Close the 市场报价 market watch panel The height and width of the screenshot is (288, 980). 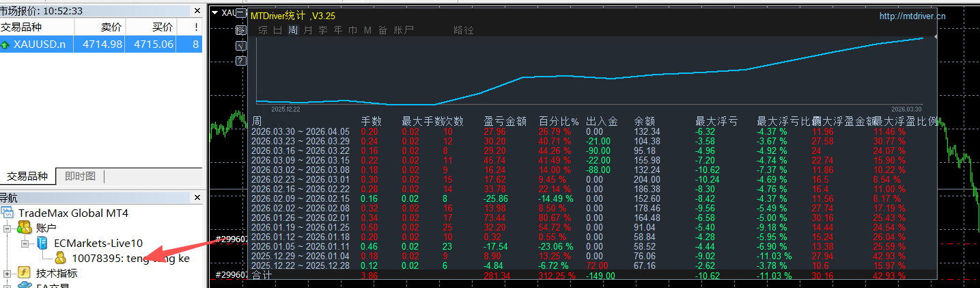(x=197, y=11)
